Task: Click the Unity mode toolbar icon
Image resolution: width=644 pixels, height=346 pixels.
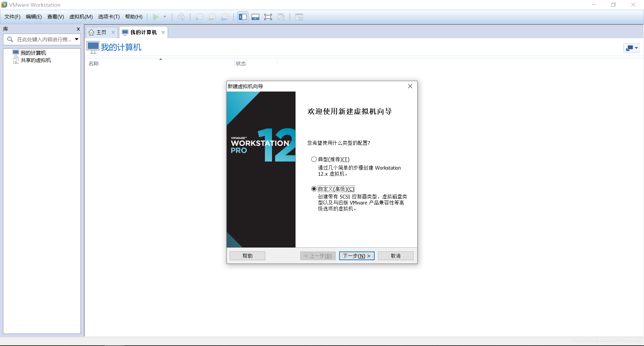Action: pyautogui.click(x=281, y=17)
